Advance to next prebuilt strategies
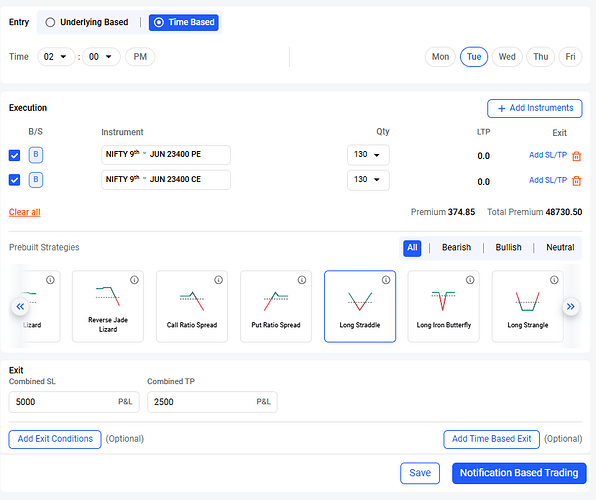 click(x=571, y=306)
